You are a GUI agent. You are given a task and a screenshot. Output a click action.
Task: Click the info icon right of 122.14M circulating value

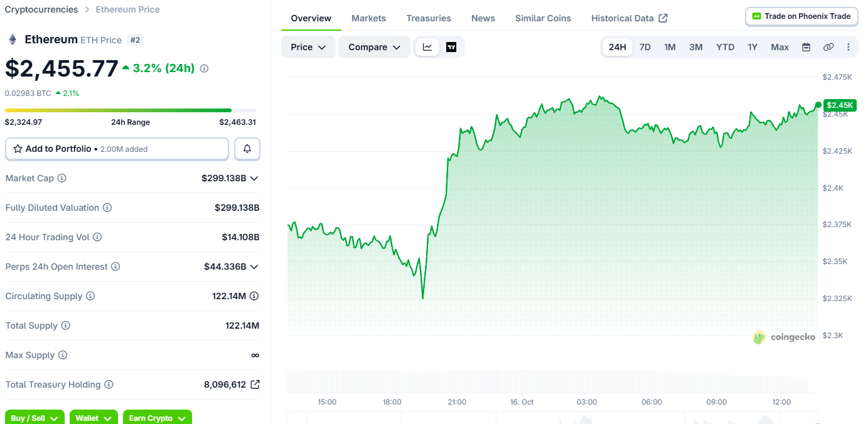click(x=254, y=296)
